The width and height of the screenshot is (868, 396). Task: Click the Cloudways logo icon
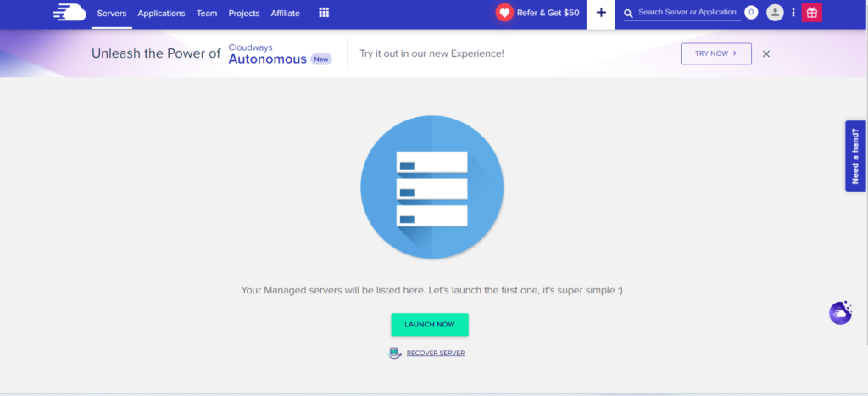tap(69, 13)
